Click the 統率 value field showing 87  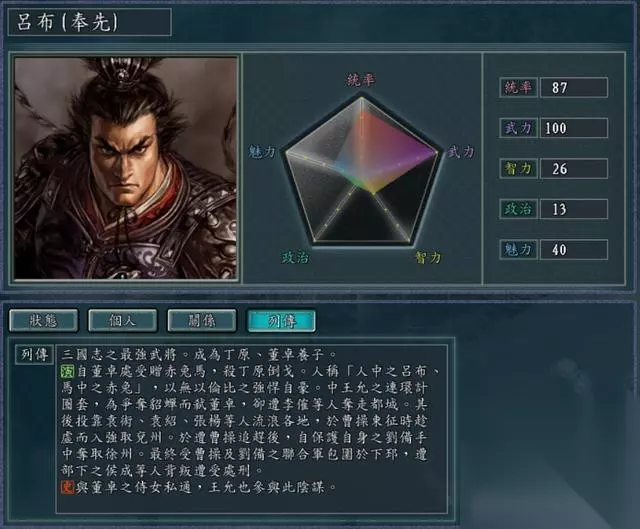[x=574, y=87]
